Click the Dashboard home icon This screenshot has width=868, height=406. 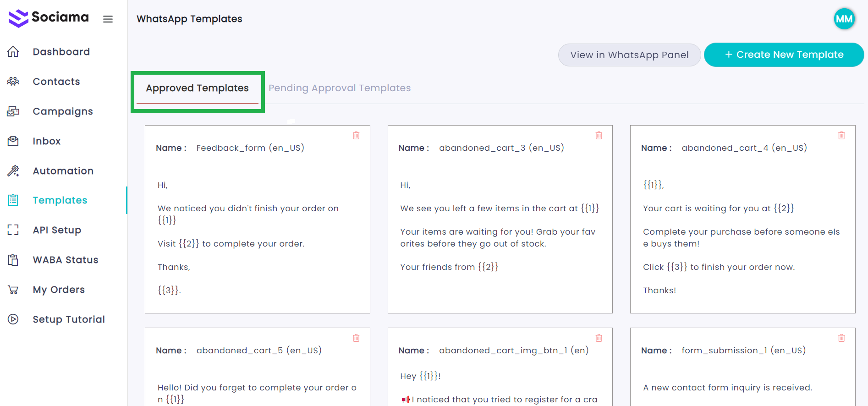coord(13,52)
